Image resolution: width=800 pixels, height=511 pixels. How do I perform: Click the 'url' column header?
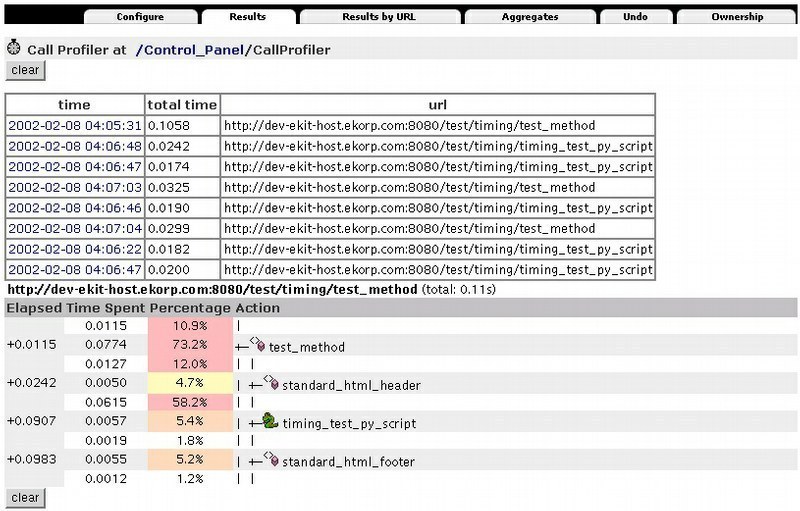(437, 105)
